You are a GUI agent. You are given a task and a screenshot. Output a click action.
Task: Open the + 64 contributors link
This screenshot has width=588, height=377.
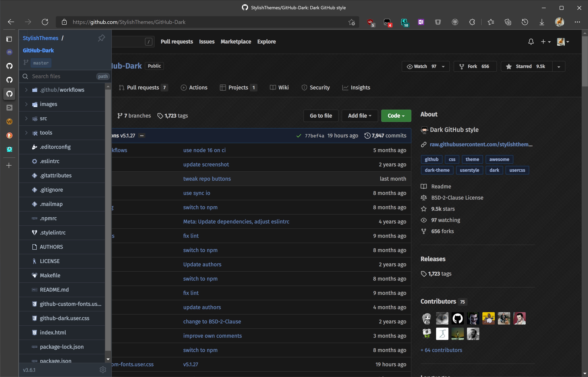pyautogui.click(x=441, y=350)
